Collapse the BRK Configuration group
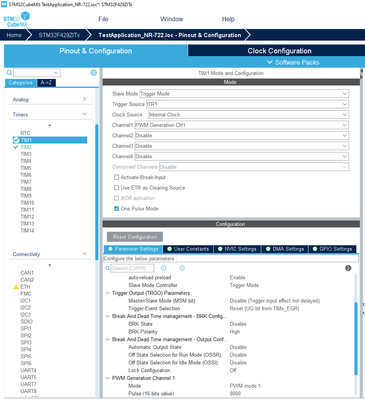This screenshot has height=400, width=365. point(108,316)
